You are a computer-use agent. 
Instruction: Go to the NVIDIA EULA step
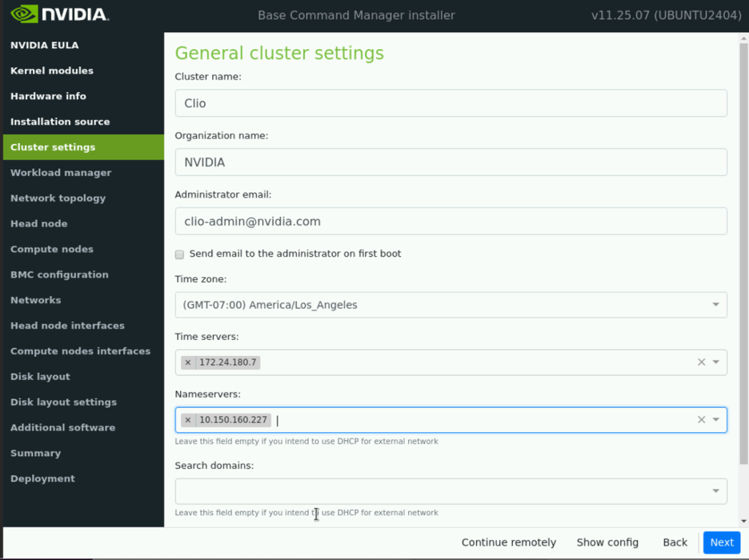(x=83, y=45)
